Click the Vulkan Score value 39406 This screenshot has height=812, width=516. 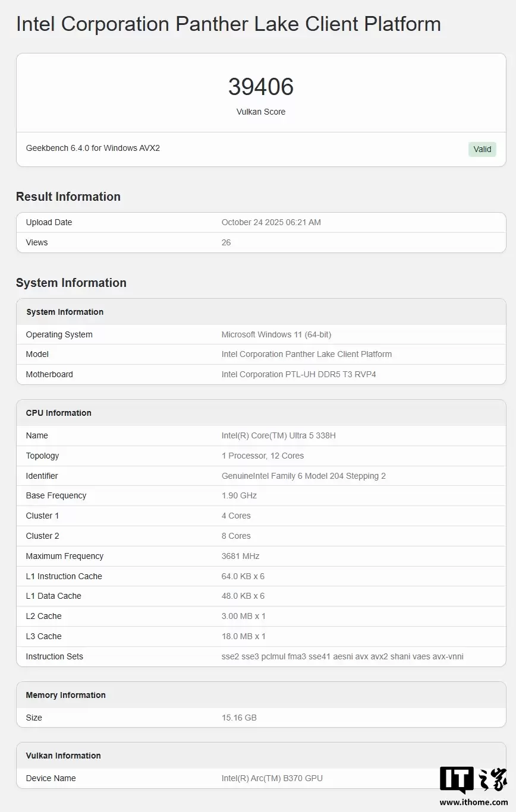(x=260, y=87)
